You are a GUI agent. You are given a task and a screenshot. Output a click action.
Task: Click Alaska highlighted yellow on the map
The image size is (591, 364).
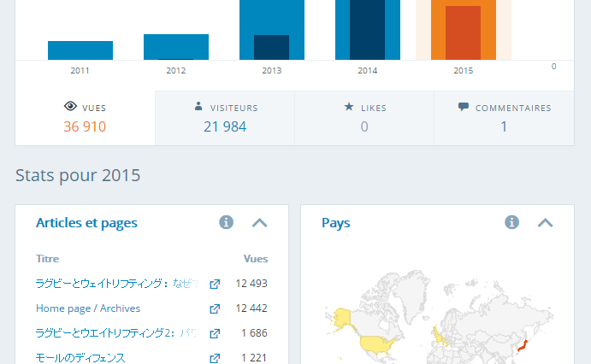341,317
